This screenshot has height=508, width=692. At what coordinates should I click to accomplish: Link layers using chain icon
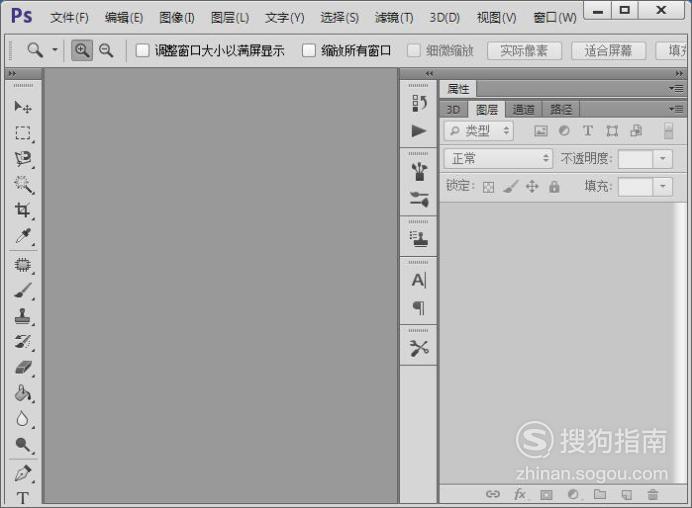pos(493,494)
